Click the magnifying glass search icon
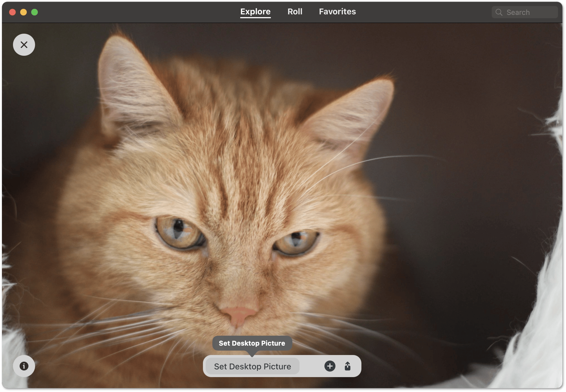 click(x=499, y=12)
